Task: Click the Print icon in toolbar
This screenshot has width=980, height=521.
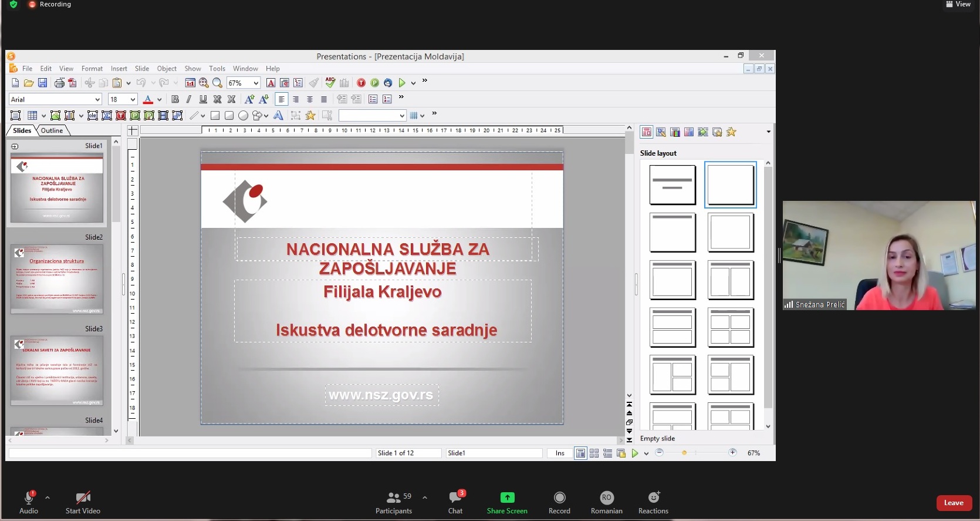Action: point(59,83)
